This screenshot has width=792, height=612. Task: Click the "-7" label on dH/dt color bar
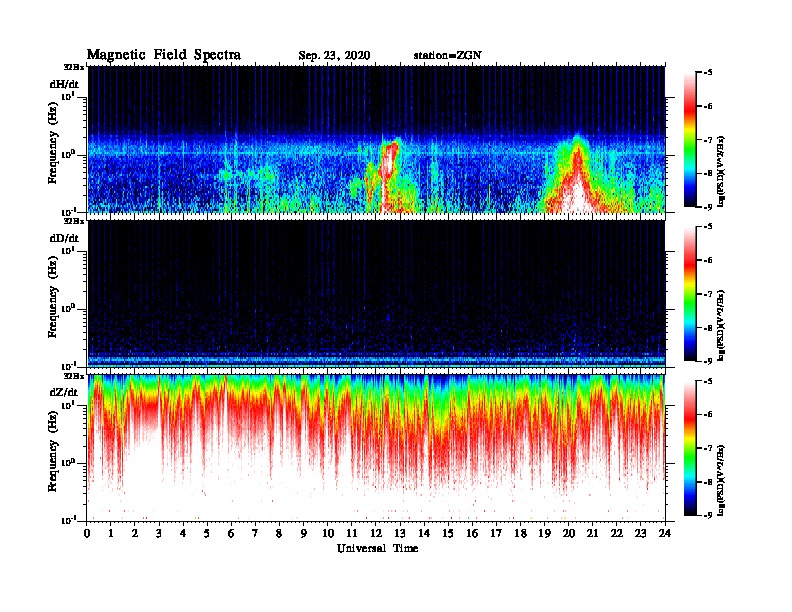[x=708, y=140]
